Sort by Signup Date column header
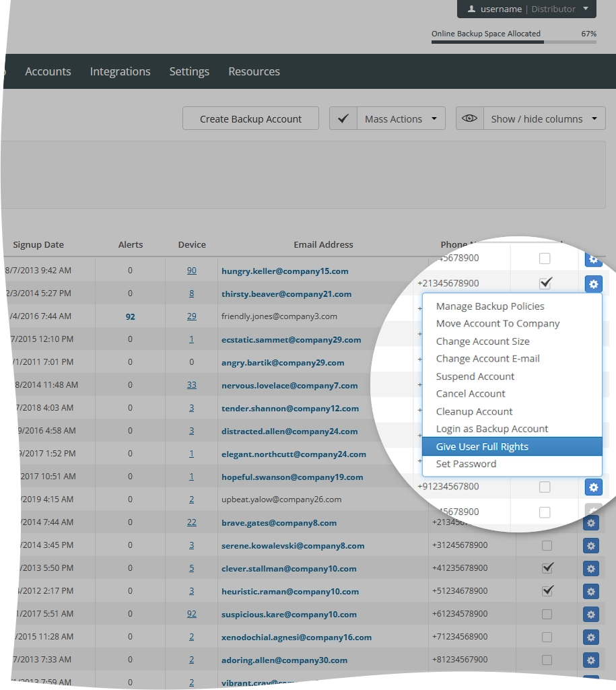 pyautogui.click(x=38, y=244)
